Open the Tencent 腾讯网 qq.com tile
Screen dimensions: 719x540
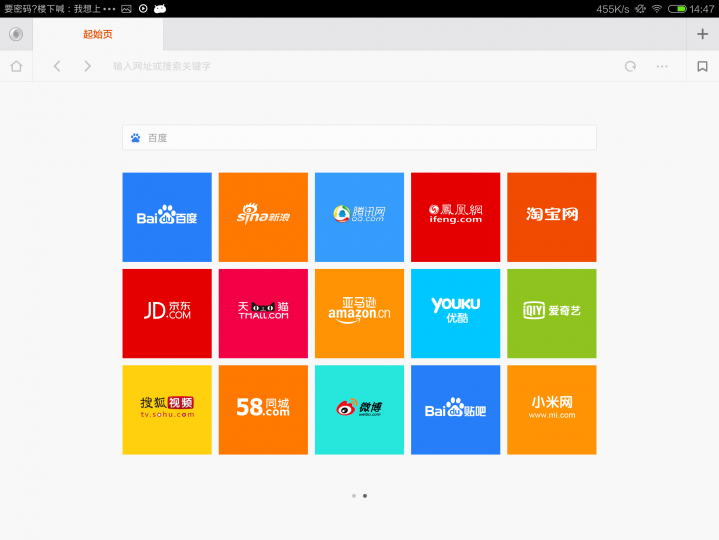coord(360,217)
